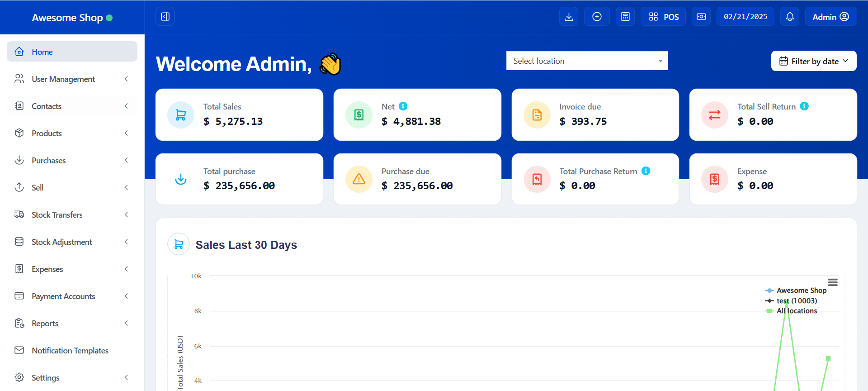The height and width of the screenshot is (391, 868).
Task: Click the $ 5,275.13 total sales value
Action: point(233,121)
